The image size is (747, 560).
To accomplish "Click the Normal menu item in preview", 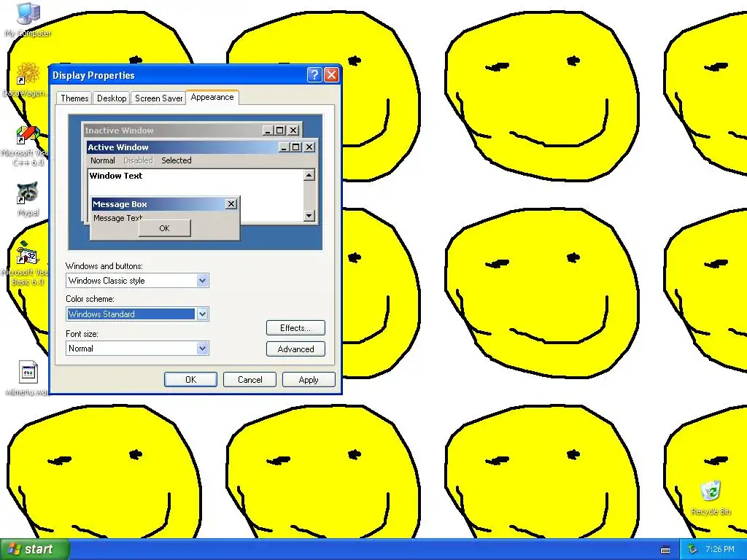I will 103,160.
